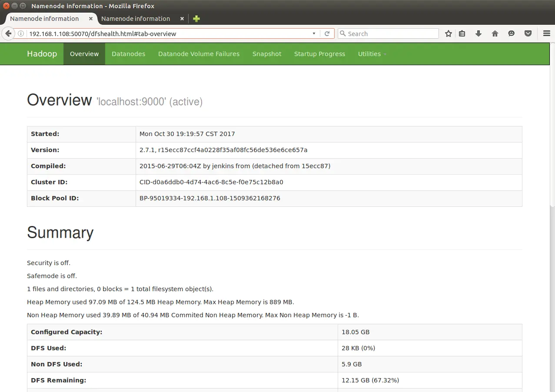The width and height of the screenshot is (555, 392).
Task: Select Compiled value '2015-06-29T06:04Z by jenkins'
Action: (195, 166)
